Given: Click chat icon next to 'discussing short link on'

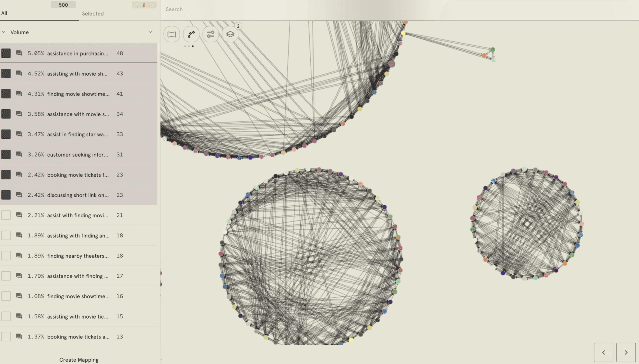Looking at the screenshot, I should click(x=19, y=195).
